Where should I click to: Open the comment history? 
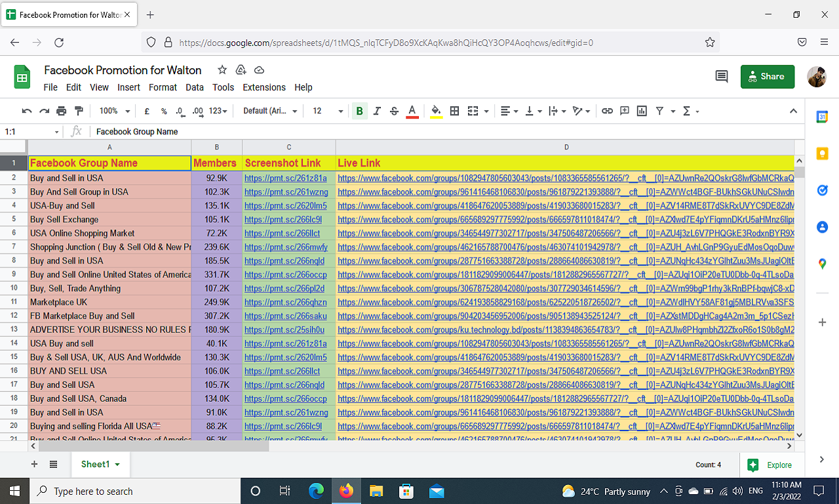pyautogui.click(x=722, y=77)
